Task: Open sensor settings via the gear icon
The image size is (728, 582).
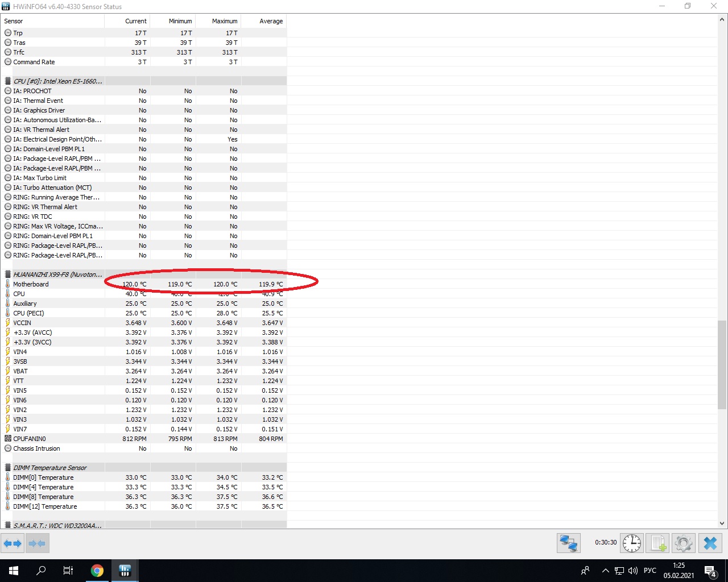Action: 684,543
